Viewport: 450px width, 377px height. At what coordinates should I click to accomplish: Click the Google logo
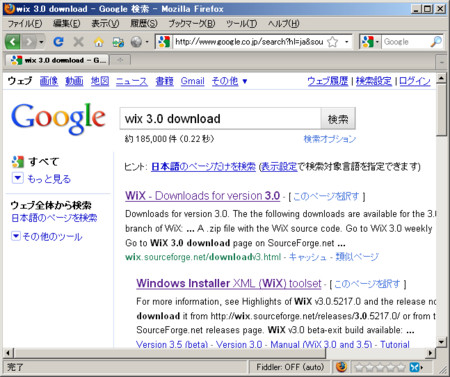coord(59,119)
